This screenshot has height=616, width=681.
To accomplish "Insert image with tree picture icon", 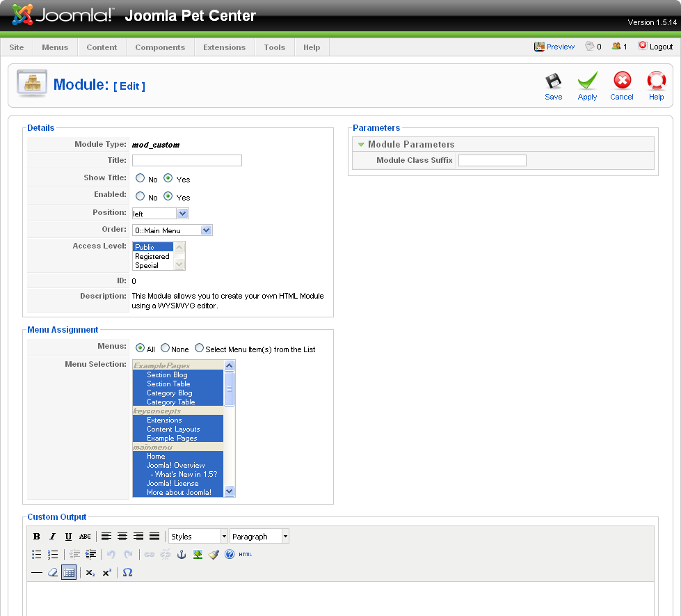I will [198, 554].
